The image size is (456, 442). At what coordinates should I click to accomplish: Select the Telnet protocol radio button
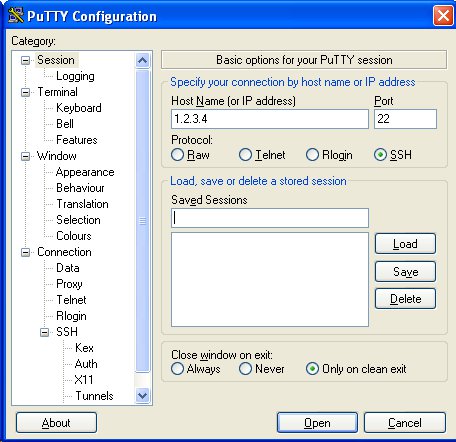click(x=245, y=155)
